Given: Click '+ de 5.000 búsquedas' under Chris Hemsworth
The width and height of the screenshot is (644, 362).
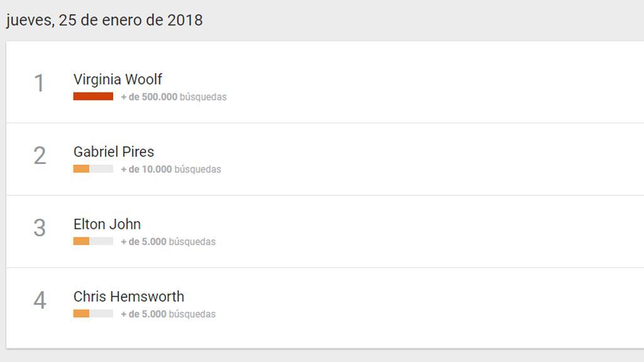Looking at the screenshot, I should pyautogui.click(x=168, y=314).
